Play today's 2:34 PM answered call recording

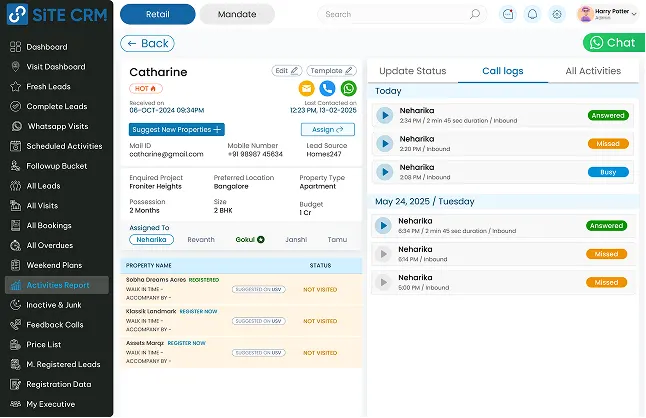point(385,115)
